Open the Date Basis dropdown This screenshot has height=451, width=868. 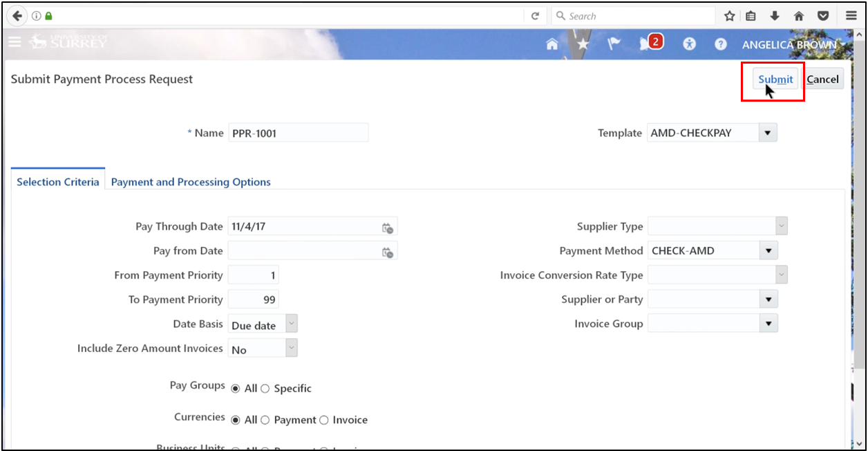(291, 323)
